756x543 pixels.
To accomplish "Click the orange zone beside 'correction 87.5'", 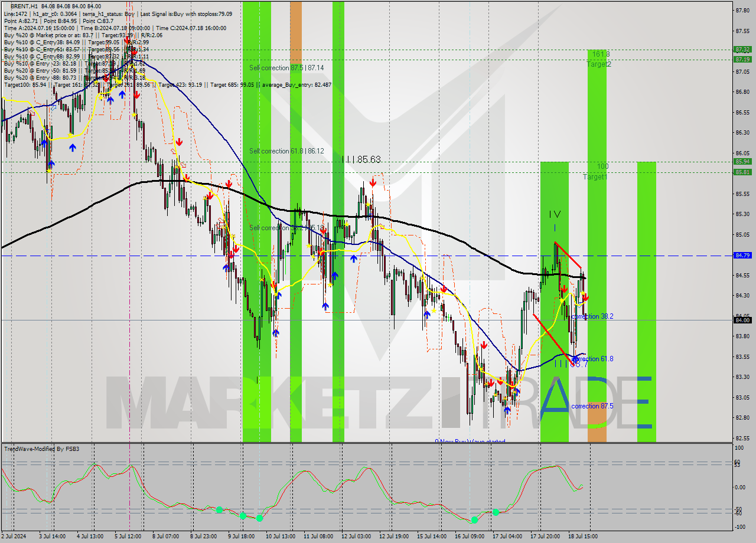I will (597, 422).
